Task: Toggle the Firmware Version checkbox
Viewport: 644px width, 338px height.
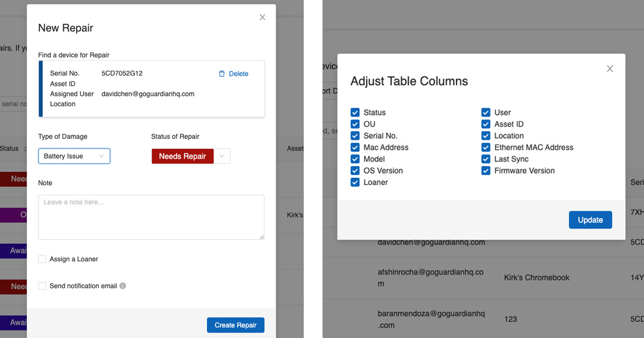Action: point(486,171)
